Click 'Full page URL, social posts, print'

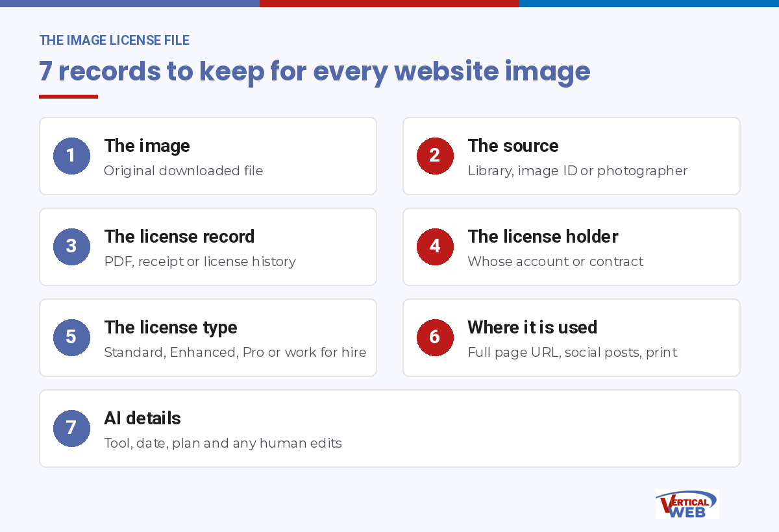click(573, 352)
